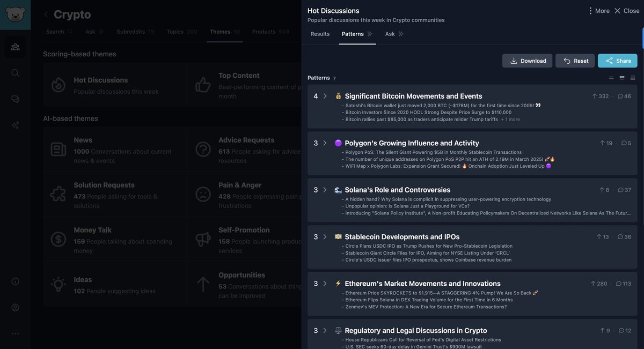644x349 pixels.
Task: Open the sidebar user account icon
Action: click(15, 307)
